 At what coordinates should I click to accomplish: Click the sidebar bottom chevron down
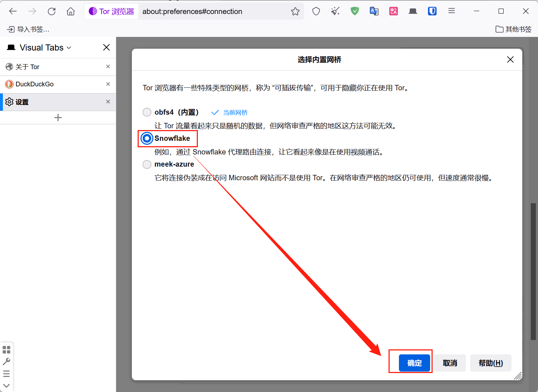(x=6, y=386)
